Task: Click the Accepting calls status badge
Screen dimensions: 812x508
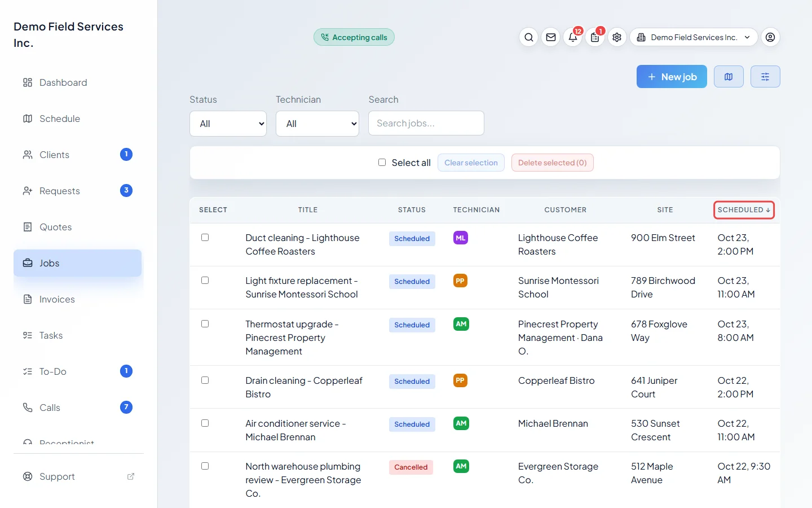Action: [x=354, y=37]
